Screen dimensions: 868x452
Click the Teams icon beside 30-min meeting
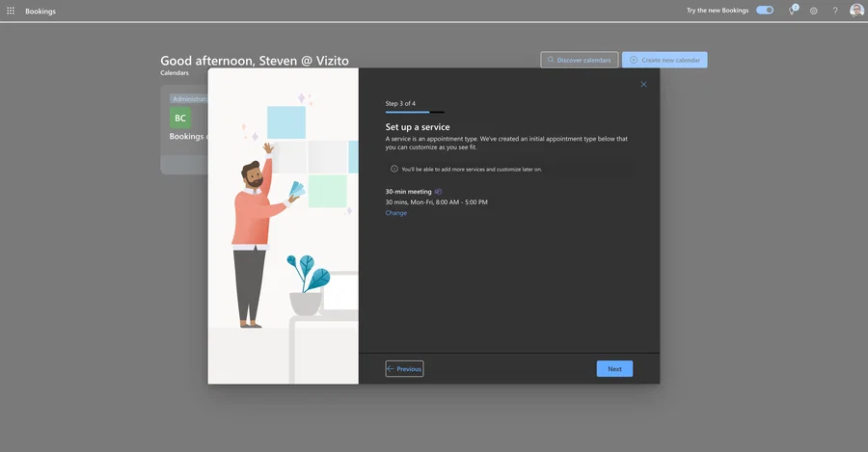click(x=439, y=192)
